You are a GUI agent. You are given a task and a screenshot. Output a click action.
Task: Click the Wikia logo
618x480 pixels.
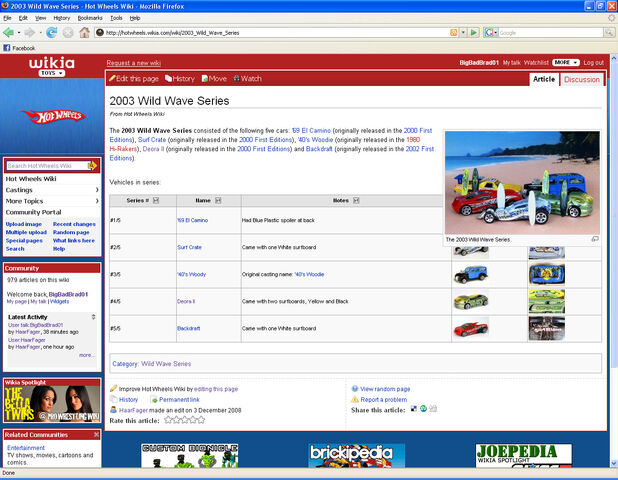[52, 63]
